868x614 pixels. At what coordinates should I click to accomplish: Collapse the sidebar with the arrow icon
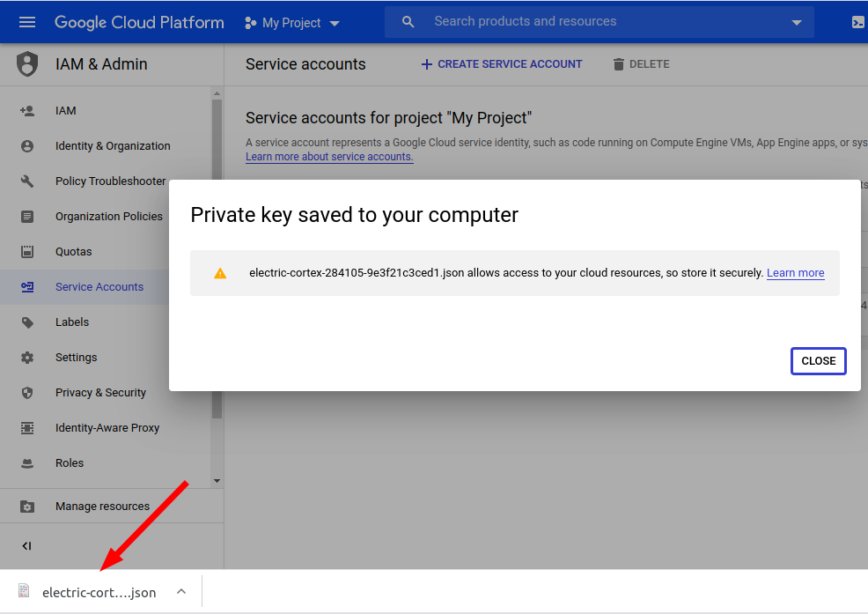click(x=26, y=546)
